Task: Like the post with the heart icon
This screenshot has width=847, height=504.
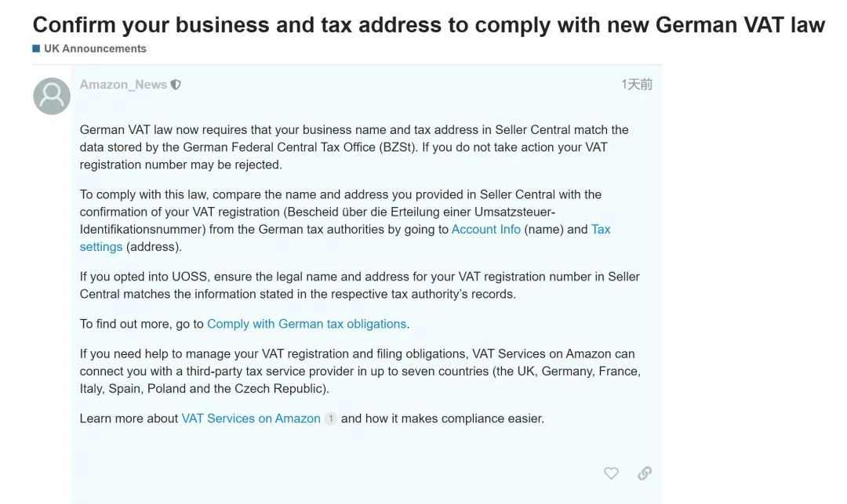Action: (611, 473)
